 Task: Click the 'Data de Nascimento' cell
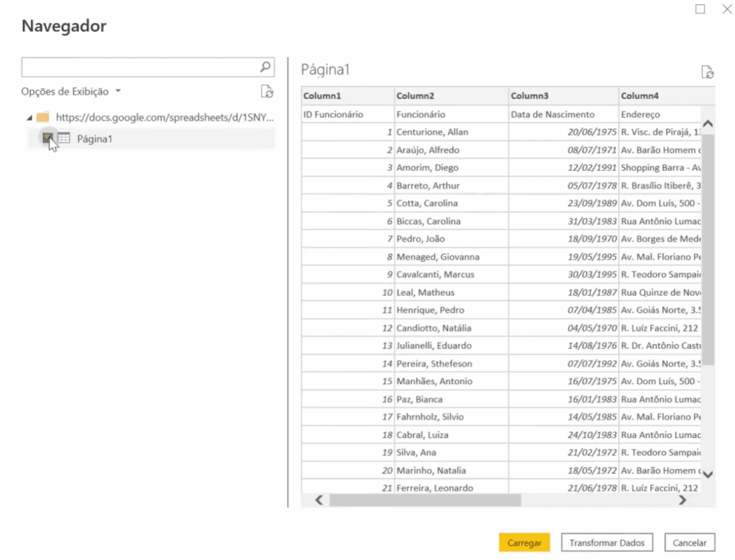(x=563, y=114)
